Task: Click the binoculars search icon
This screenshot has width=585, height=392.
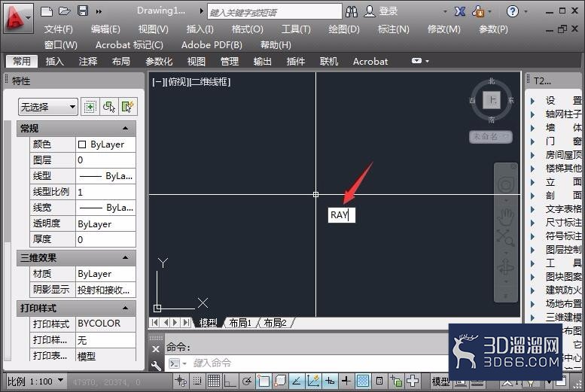Action: click(x=352, y=11)
